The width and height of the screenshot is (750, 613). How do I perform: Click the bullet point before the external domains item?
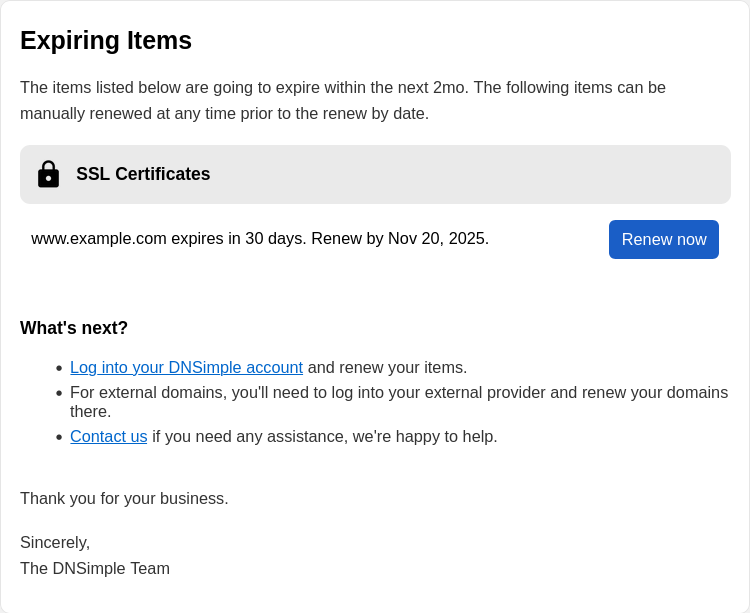pos(59,394)
